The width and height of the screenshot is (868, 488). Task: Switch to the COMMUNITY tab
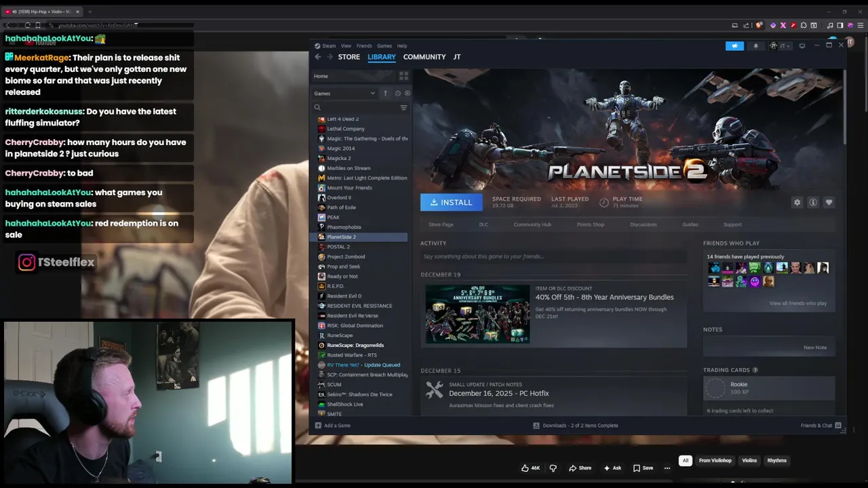pyautogui.click(x=425, y=57)
